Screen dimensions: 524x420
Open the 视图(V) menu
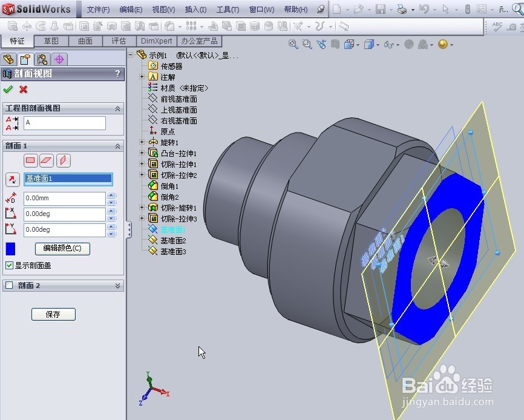[163, 9]
